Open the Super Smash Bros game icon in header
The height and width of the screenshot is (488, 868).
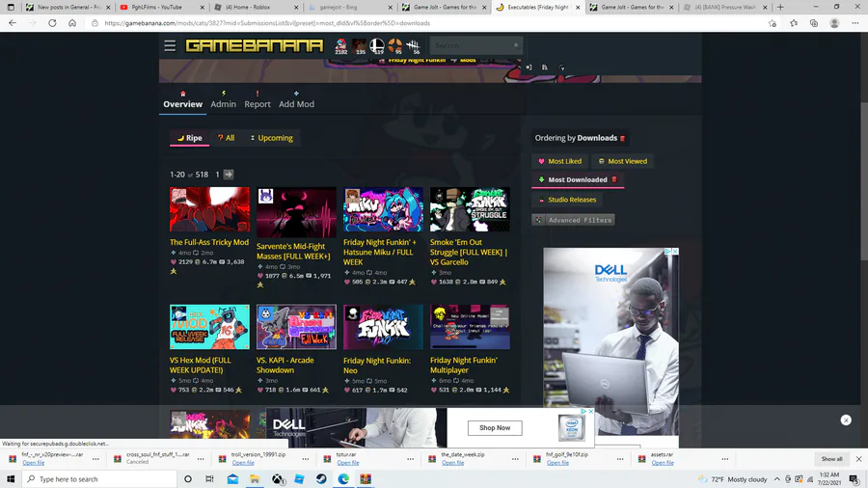[376, 46]
